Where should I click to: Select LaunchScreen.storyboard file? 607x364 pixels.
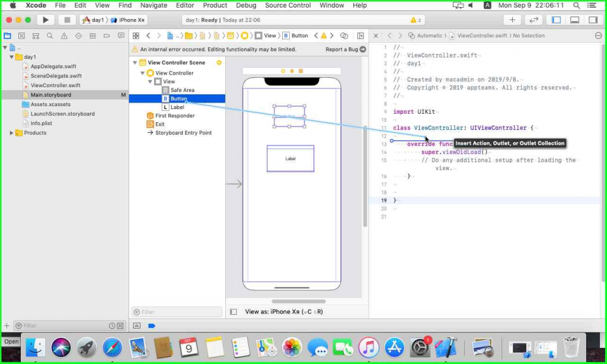62,114
